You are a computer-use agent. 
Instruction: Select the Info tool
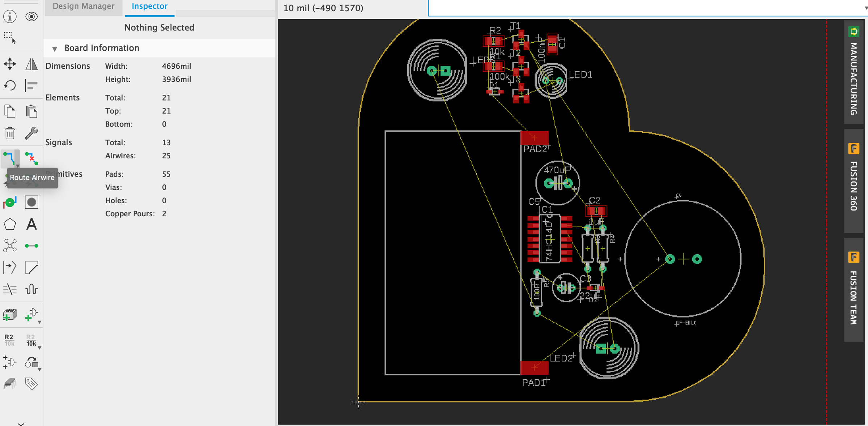tap(10, 17)
